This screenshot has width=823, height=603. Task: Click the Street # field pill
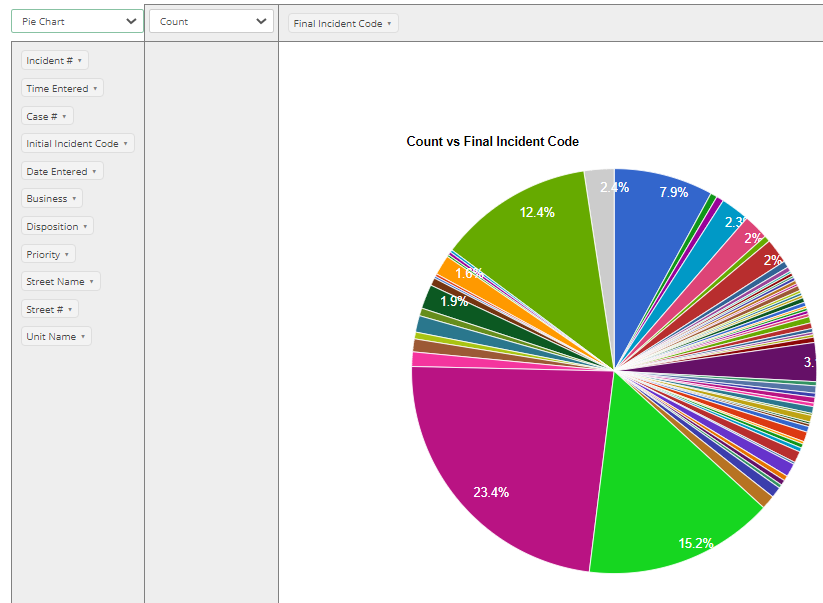(x=48, y=309)
